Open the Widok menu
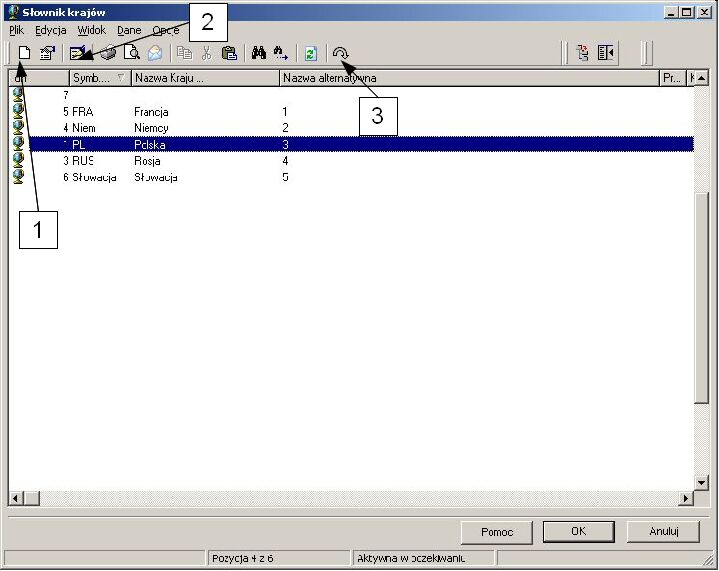 point(92,30)
